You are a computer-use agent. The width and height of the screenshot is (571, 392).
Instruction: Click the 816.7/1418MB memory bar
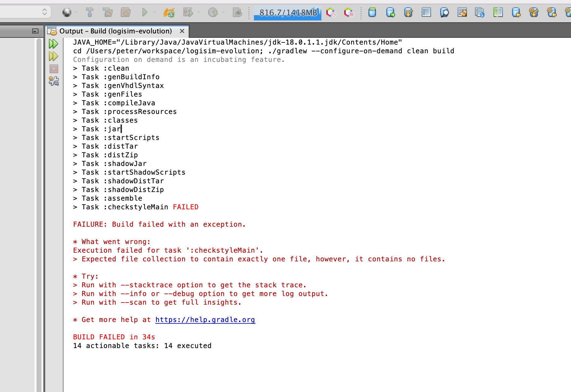tap(287, 12)
